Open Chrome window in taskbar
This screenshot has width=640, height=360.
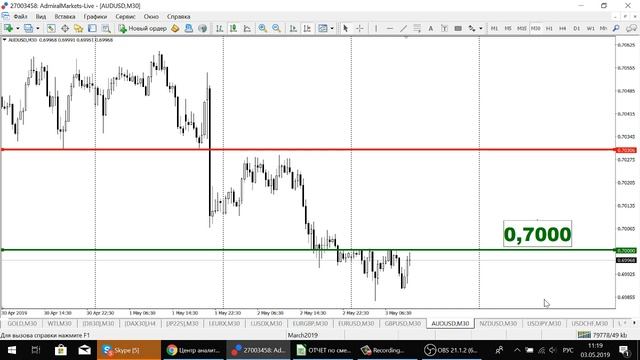pos(193,350)
